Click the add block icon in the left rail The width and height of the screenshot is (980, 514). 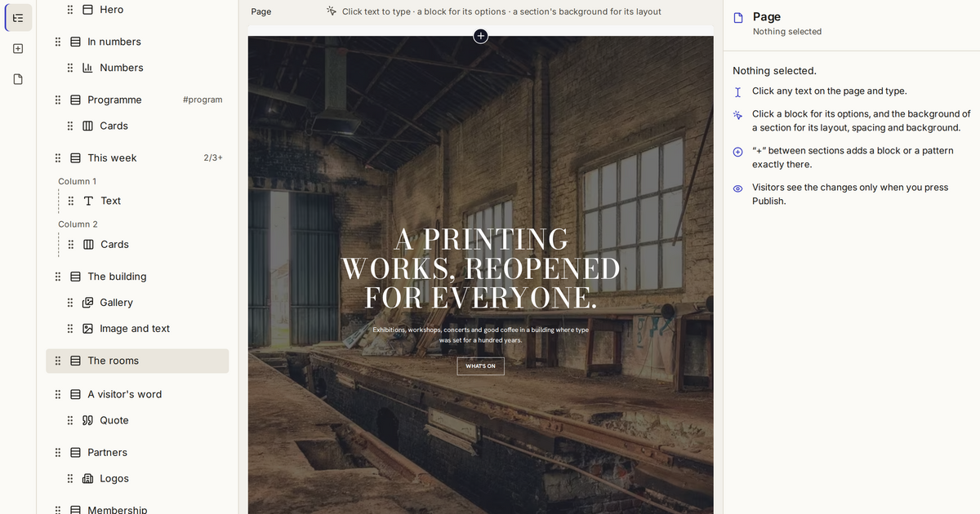(18, 48)
